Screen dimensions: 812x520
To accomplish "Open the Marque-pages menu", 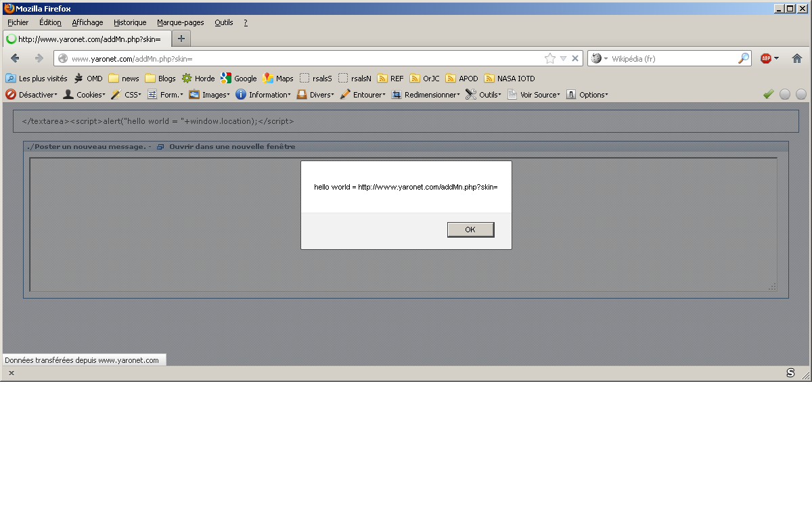I will (180, 22).
